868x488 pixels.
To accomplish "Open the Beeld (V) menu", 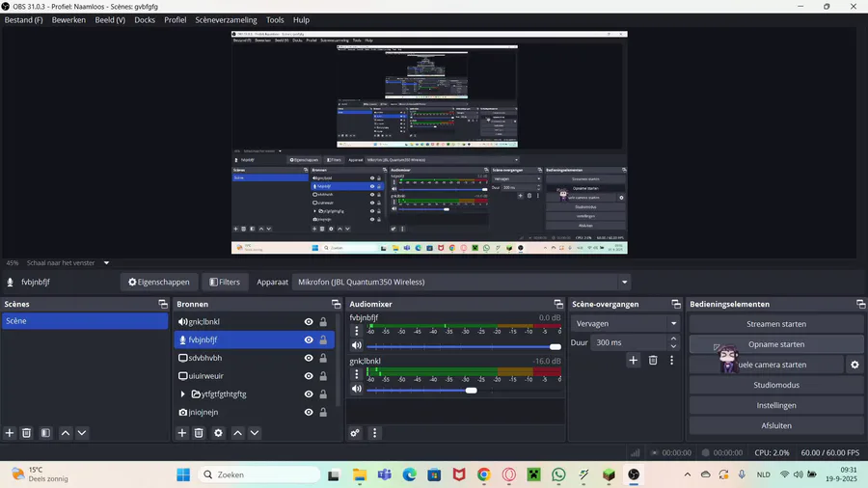I will point(110,20).
